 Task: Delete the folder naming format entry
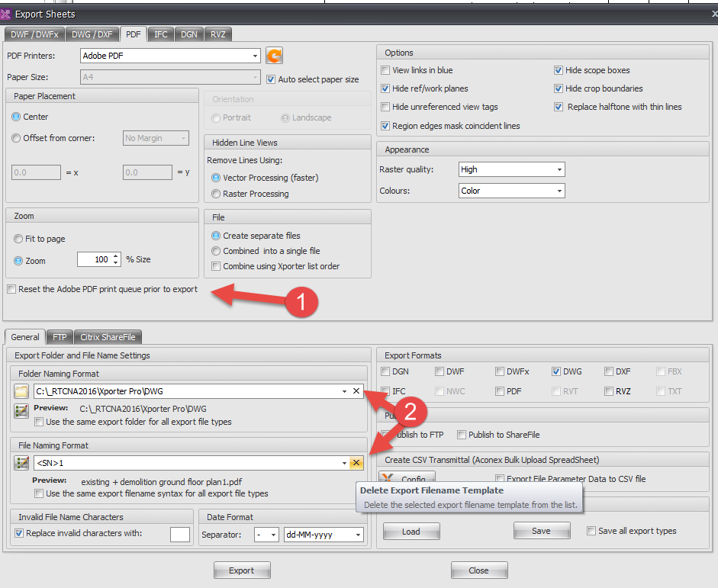point(356,390)
